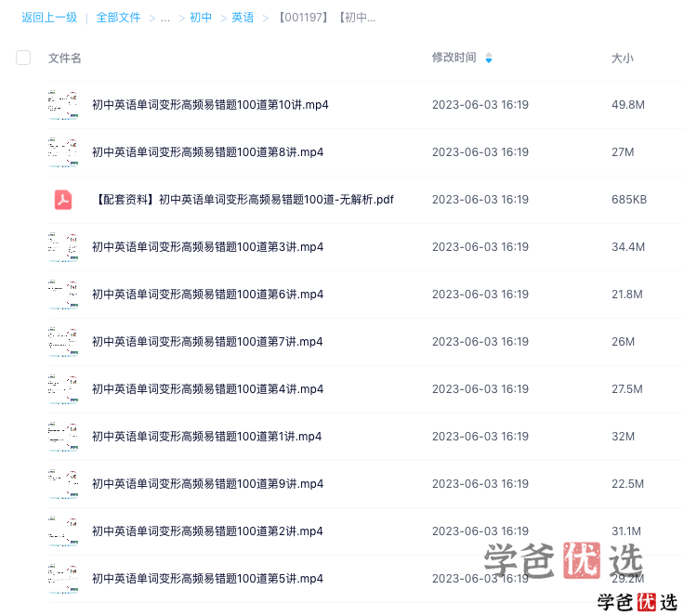Open video thumbnail for 第4讲.mp4

(x=63, y=389)
